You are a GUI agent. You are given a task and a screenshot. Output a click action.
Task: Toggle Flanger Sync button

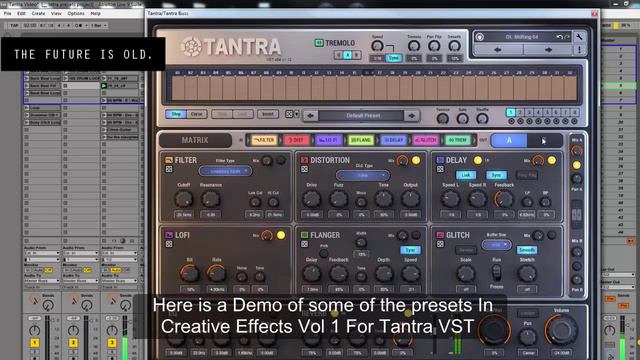click(410, 250)
